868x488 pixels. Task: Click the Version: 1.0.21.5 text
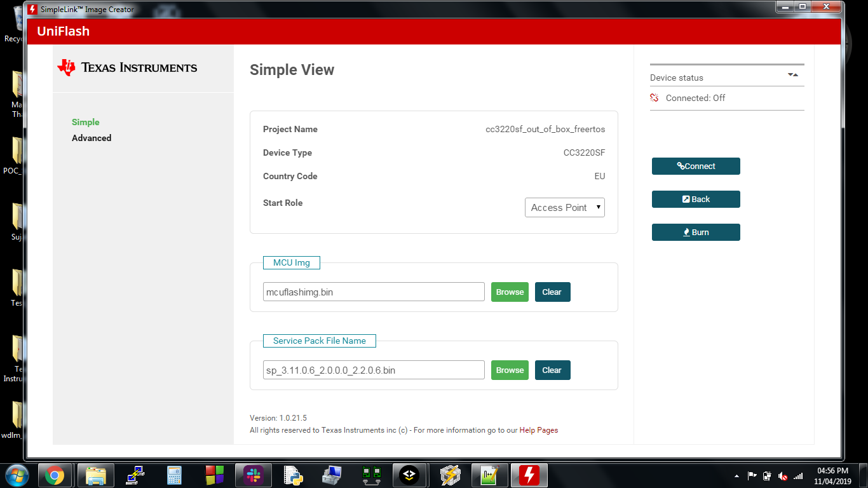(278, 418)
